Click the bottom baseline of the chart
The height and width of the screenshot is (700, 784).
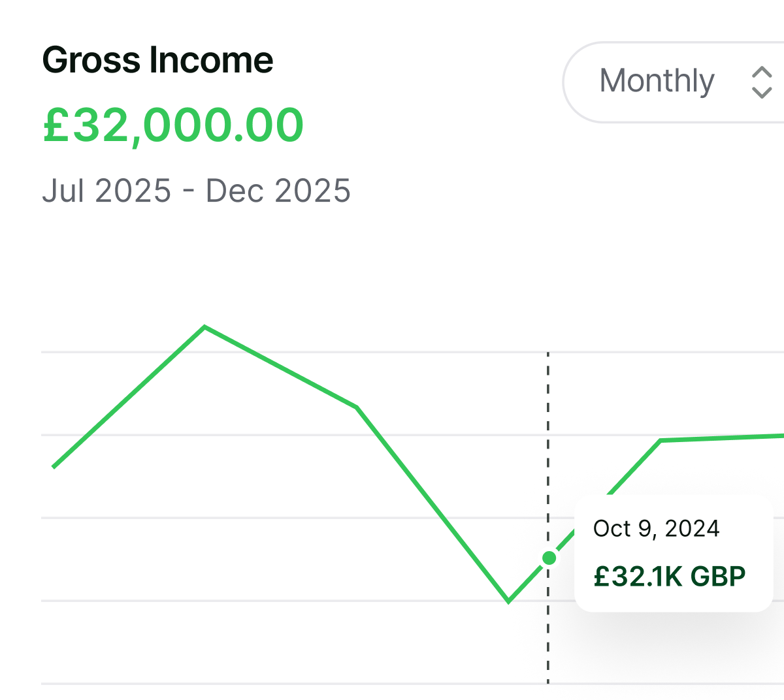[412, 684]
